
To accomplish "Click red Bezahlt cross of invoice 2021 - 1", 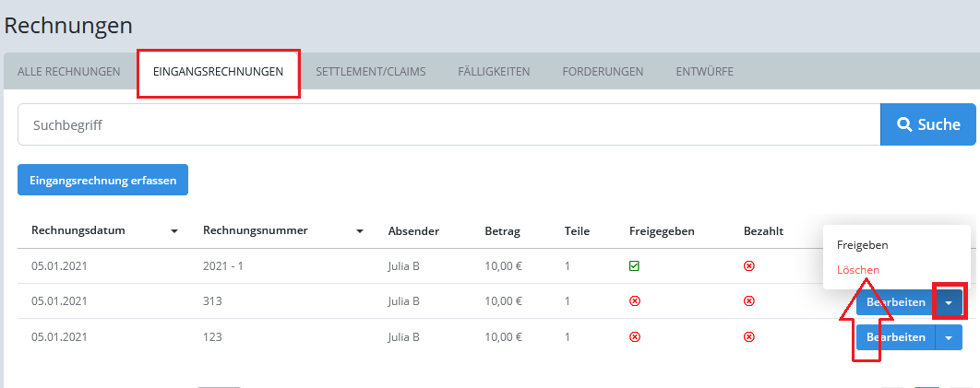I will point(748,266).
